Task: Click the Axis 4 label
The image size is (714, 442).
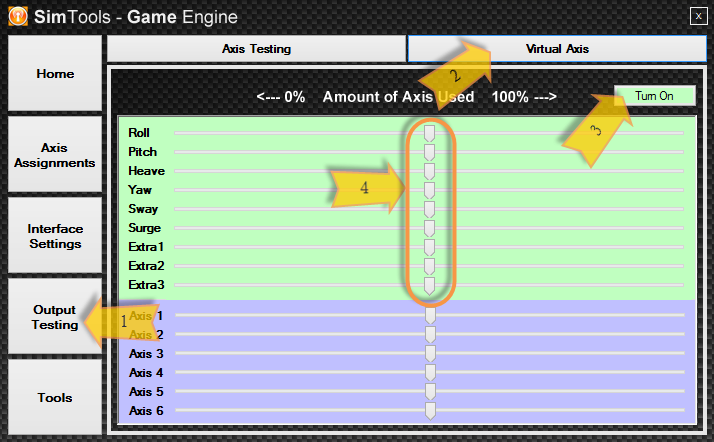Action: tap(146, 373)
